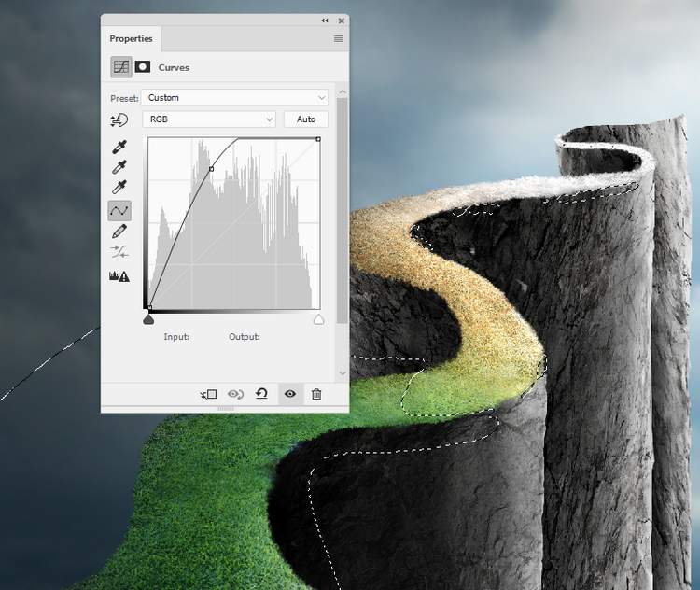This screenshot has width=700, height=590.
Task: Select the white point eyedropper
Action: 119,187
